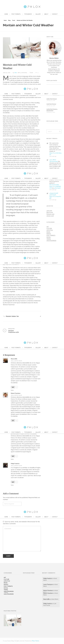Tick the save my name checkbox

[3, 521]
